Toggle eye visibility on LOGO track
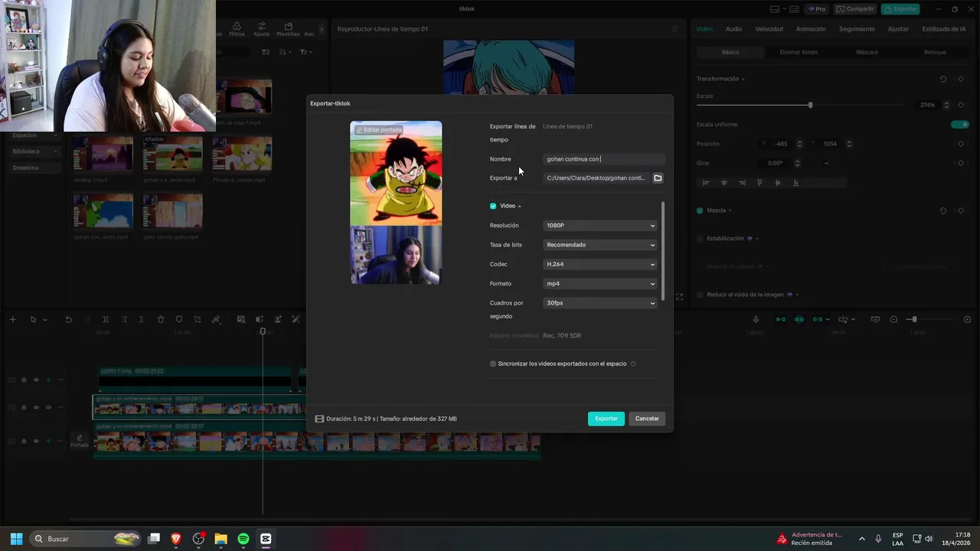Image resolution: width=980 pixels, height=551 pixels. [x=36, y=380]
